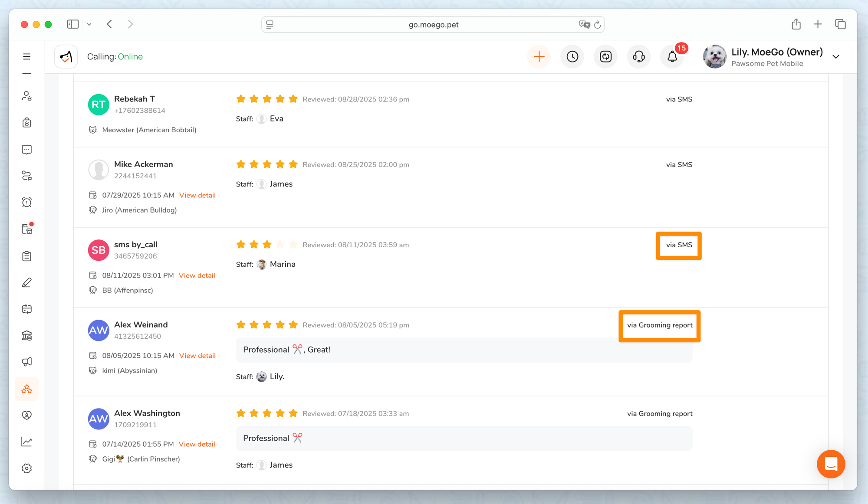This screenshot has height=504, width=868.
Task: Reload the page in Safari
Action: tap(598, 25)
